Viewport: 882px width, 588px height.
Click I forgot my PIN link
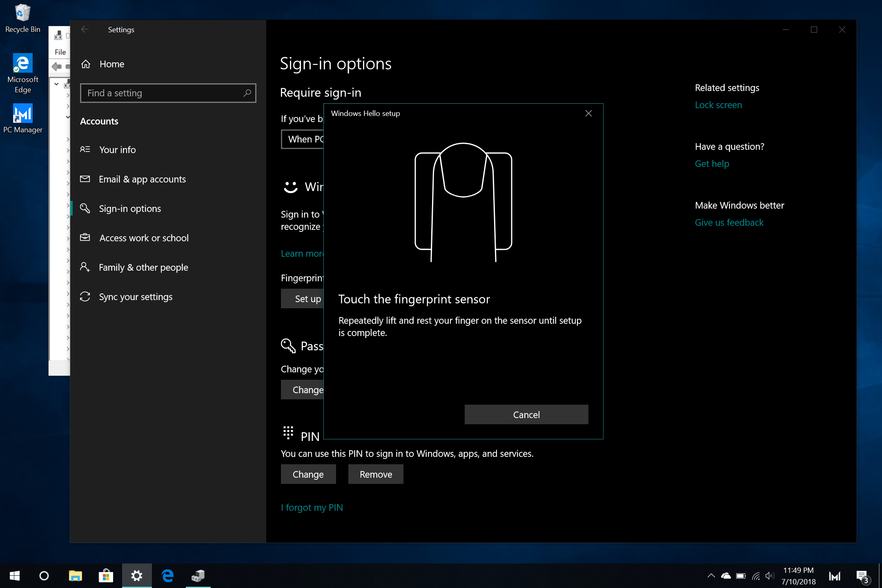coord(312,508)
